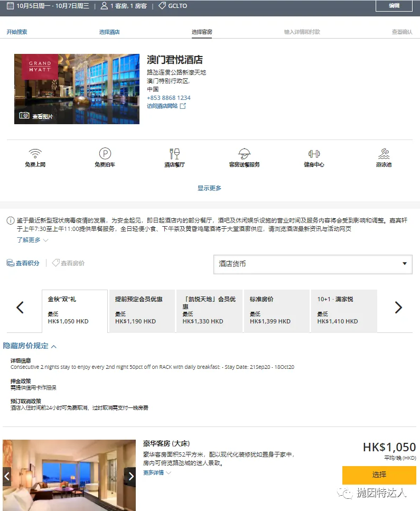The image size is (420, 511).
Task: Select the 10+1 · 满家悦 rate tab
Action: pyautogui.click(x=344, y=311)
